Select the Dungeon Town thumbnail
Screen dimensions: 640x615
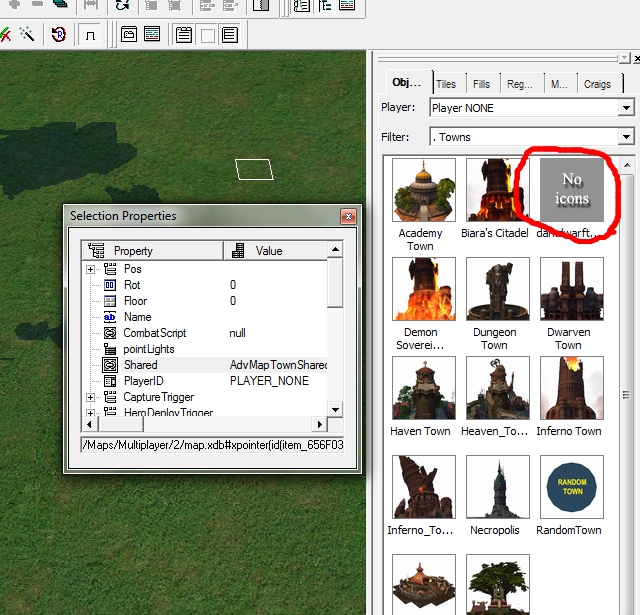pos(498,289)
